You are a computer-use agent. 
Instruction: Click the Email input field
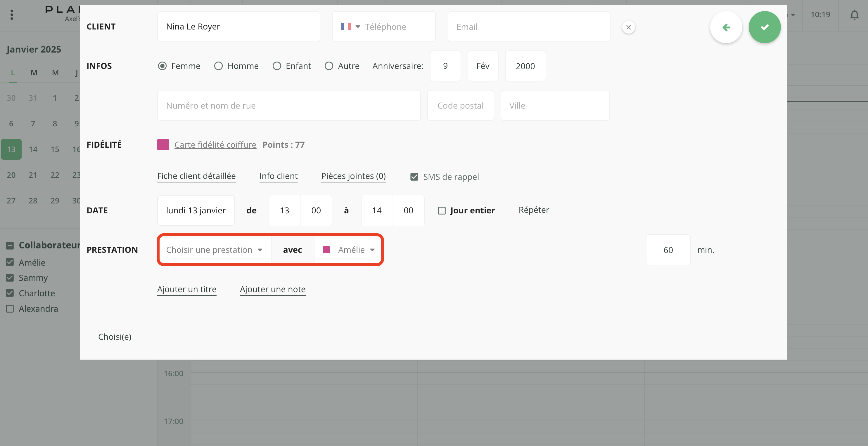[x=528, y=27]
